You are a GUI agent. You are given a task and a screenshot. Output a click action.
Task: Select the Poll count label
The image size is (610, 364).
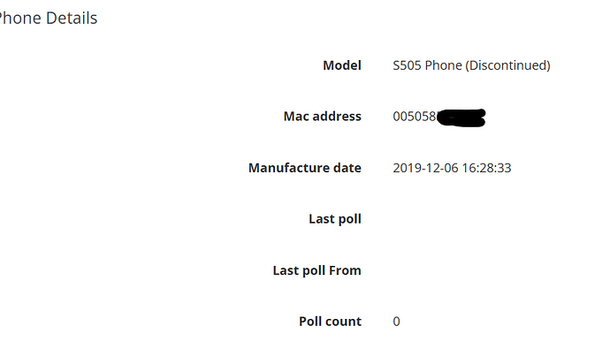[330, 322]
